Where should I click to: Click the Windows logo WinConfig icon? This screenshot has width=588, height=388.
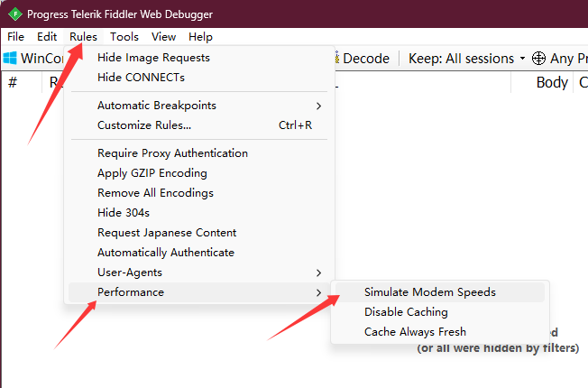[10, 58]
